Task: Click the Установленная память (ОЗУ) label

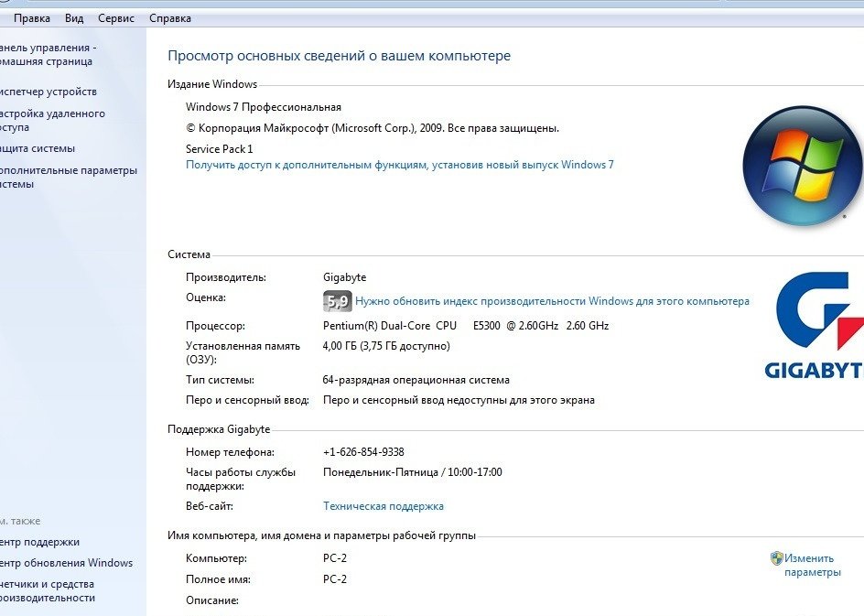Action: click(x=243, y=352)
